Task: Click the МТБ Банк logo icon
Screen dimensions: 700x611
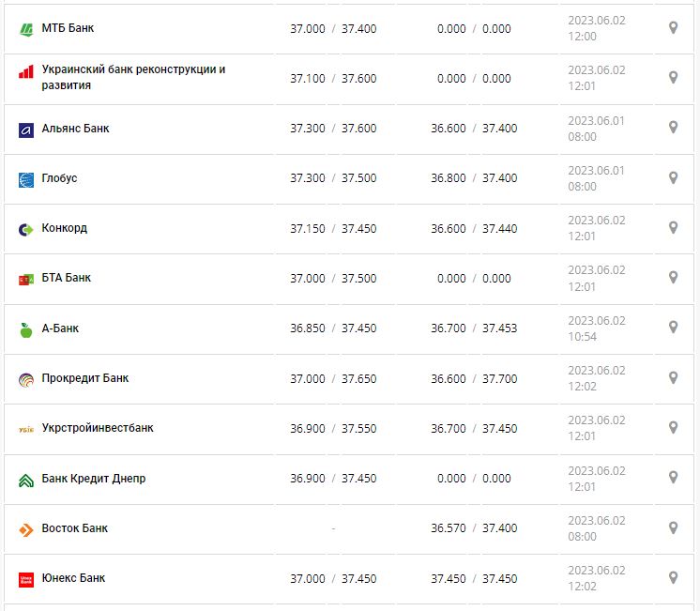Action: (x=26, y=29)
